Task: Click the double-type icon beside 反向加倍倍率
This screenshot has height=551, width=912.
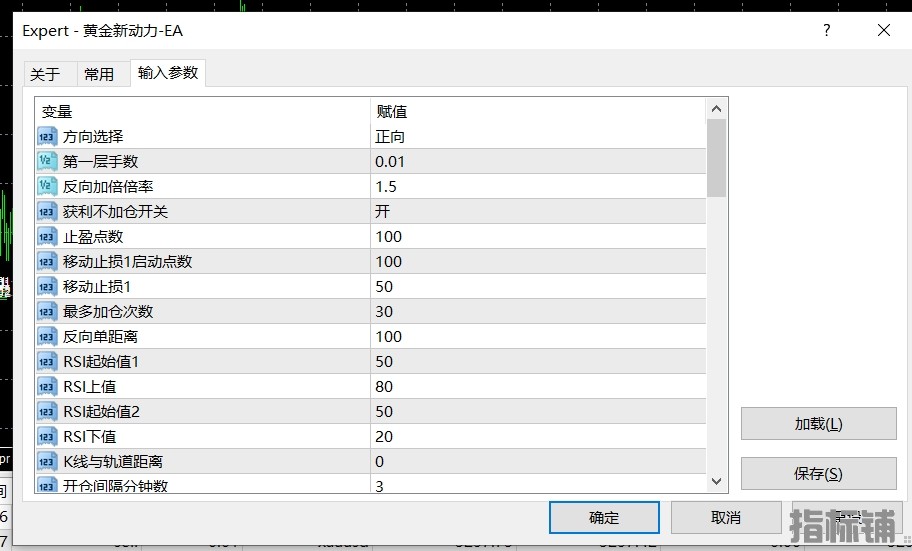Action: point(47,187)
